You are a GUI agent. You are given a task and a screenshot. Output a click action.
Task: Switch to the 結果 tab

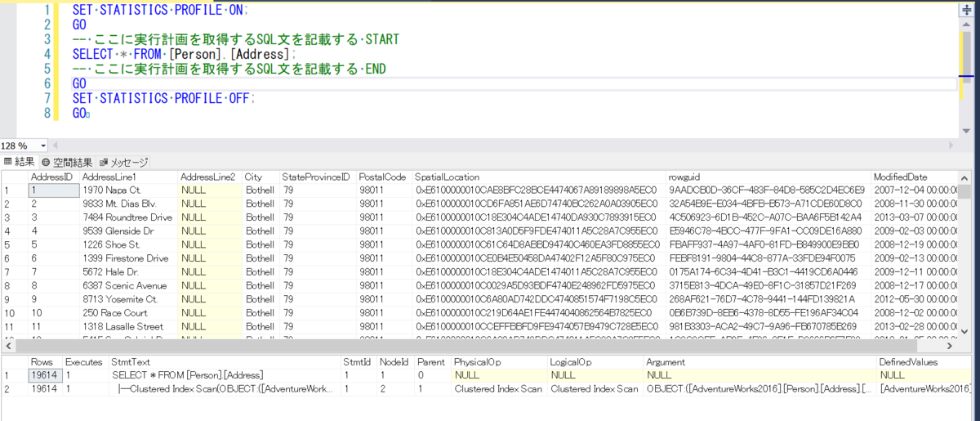(20, 162)
